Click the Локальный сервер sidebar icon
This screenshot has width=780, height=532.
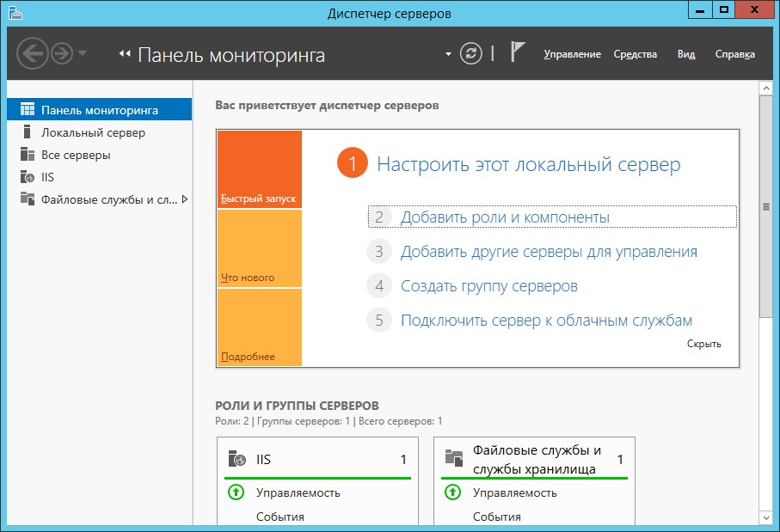28,131
